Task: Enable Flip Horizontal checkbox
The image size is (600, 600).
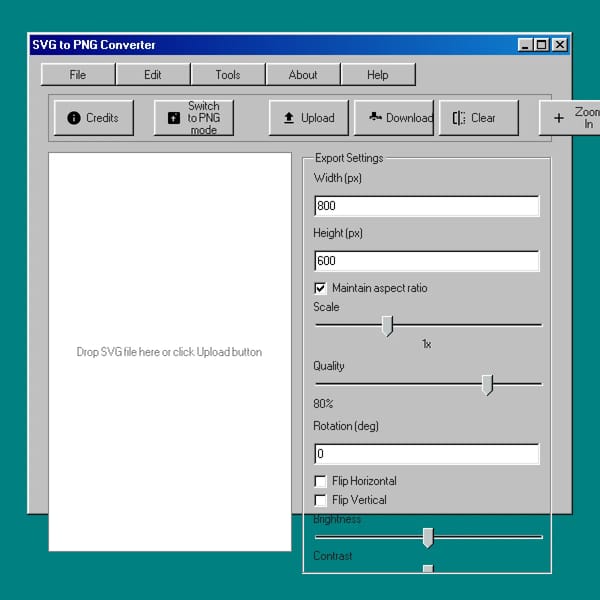Action: point(320,481)
